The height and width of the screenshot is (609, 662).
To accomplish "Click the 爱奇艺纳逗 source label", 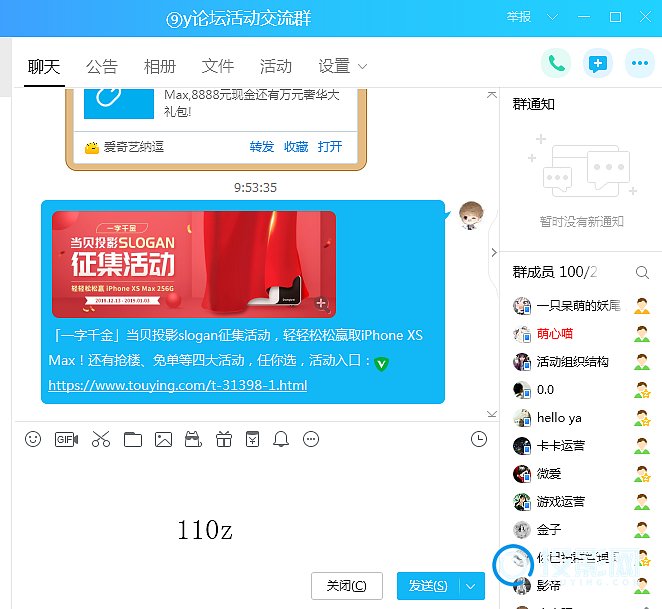I will click(x=133, y=147).
